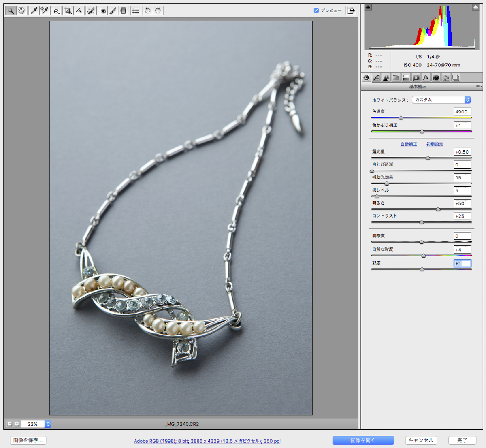The width and height of the screenshot is (486, 448).
Task: Select the Adjustment Brush tool
Action: 113,11
